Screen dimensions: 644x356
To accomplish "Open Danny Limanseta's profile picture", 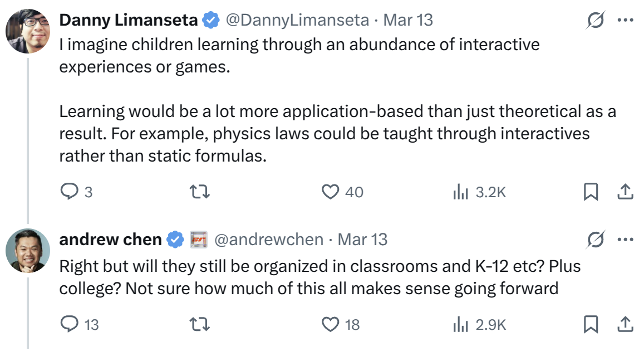I will 28,31.
